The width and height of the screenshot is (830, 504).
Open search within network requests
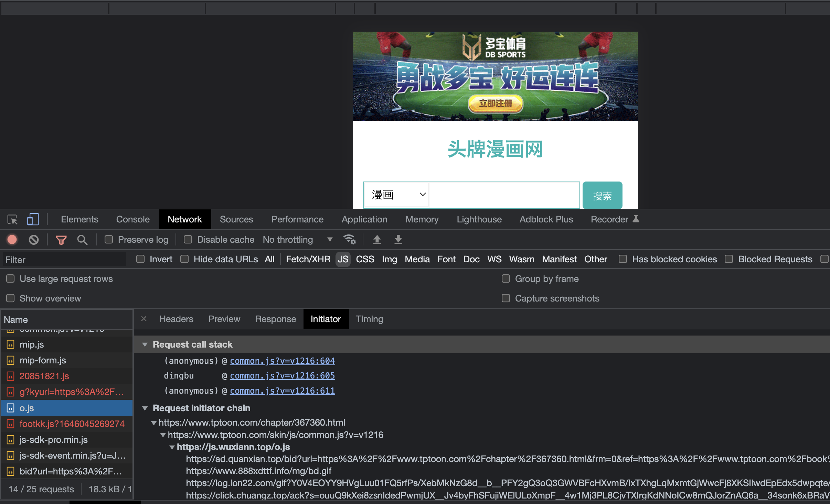click(x=82, y=239)
